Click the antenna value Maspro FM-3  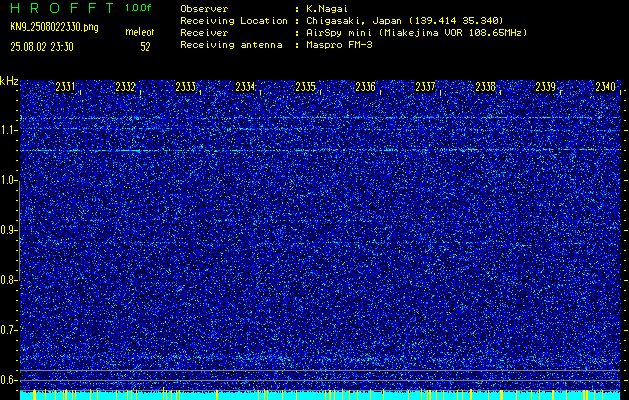(339, 45)
